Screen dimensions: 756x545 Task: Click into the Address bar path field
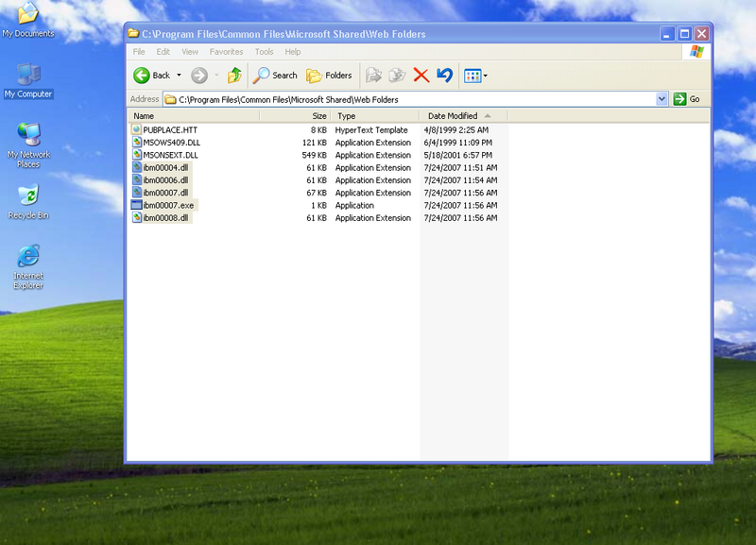[x=410, y=99]
